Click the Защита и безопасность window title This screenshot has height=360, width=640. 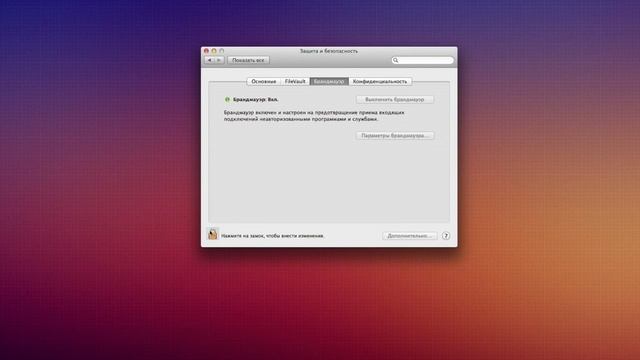click(x=329, y=51)
